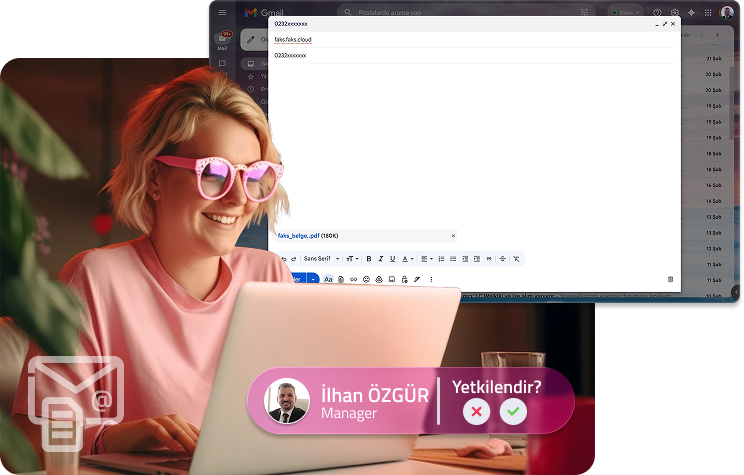Discard draft with the trash icon

[670, 279]
